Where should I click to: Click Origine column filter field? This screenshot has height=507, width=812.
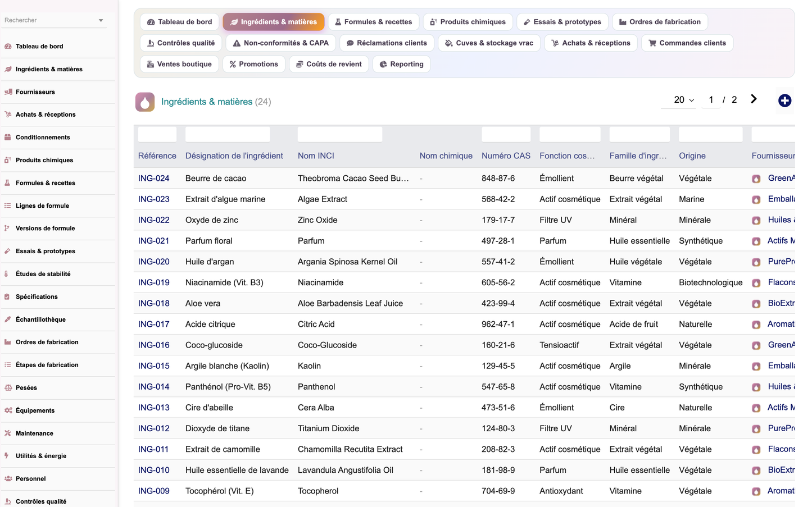pyautogui.click(x=710, y=134)
